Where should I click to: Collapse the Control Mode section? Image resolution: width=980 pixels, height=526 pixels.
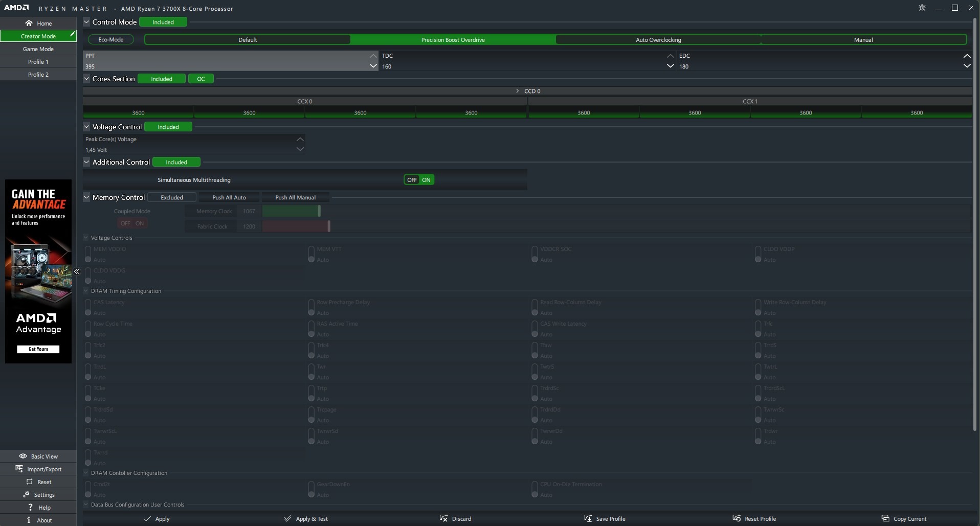click(86, 22)
